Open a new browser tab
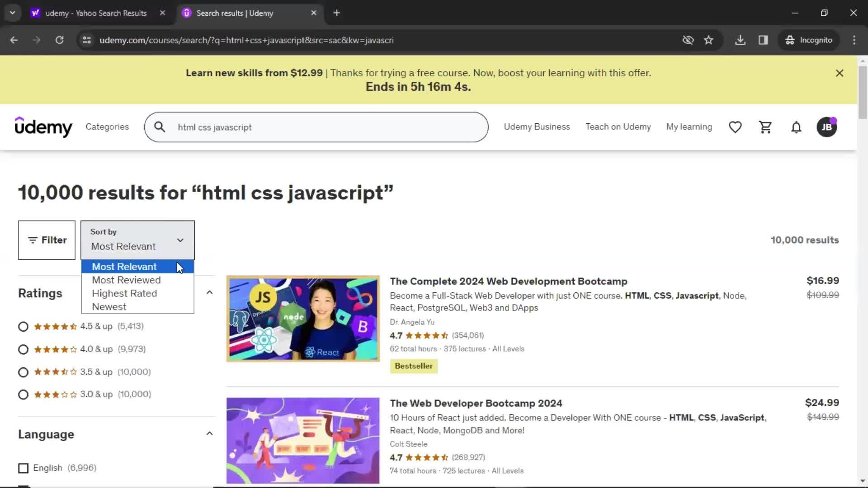Screen dimensions: 868x488 click(336, 13)
